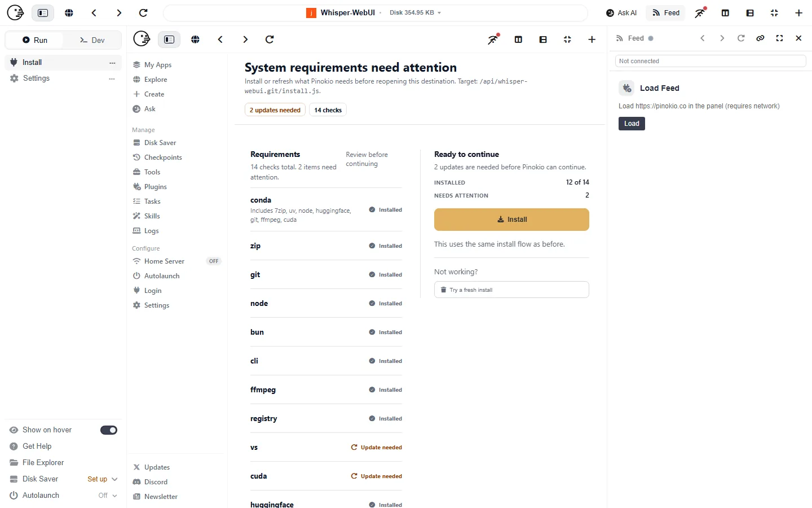The image size is (812, 508).
Task: Expand the Feed panel to fullscreen
Action: click(779, 38)
